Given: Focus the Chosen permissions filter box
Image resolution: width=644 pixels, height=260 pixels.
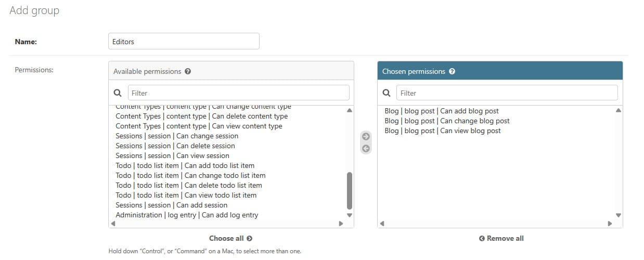Looking at the screenshot, I should coord(507,93).
